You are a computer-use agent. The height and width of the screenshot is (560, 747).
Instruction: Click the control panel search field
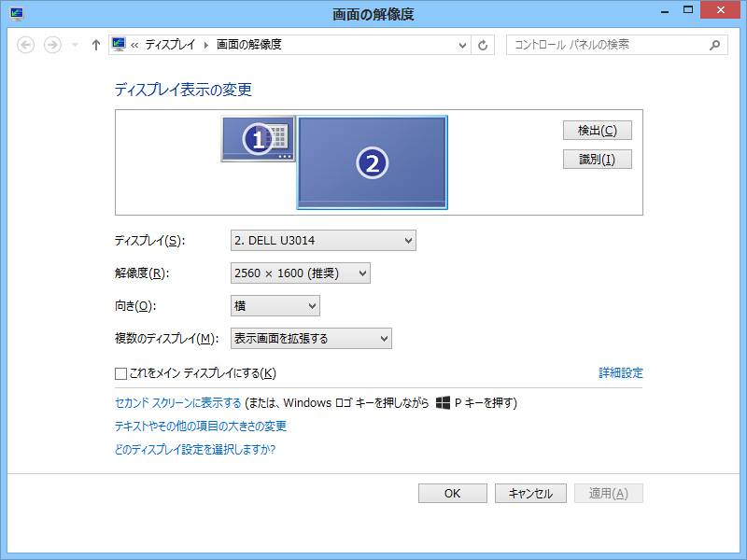tap(607, 45)
